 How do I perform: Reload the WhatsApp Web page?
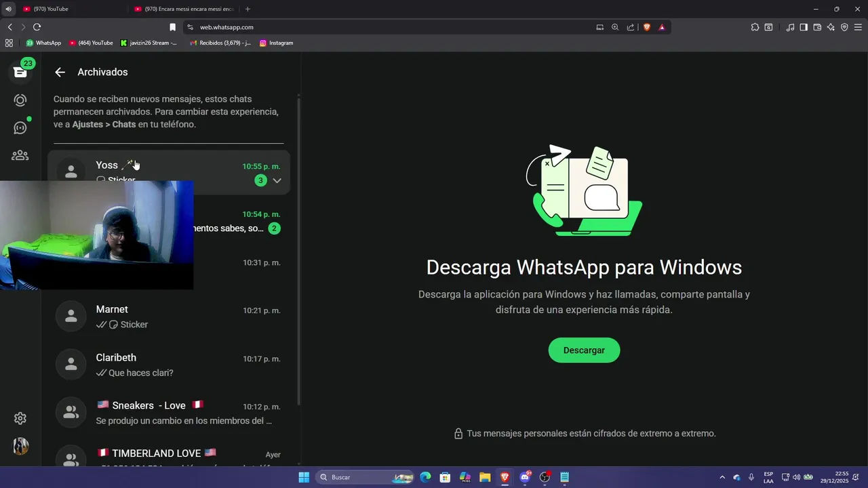(37, 27)
